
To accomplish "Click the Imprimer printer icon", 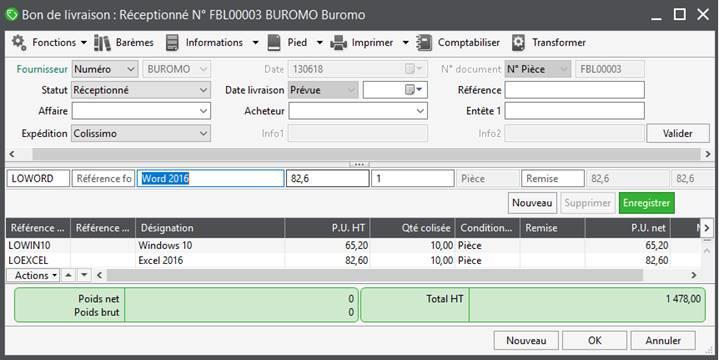I will (x=338, y=43).
